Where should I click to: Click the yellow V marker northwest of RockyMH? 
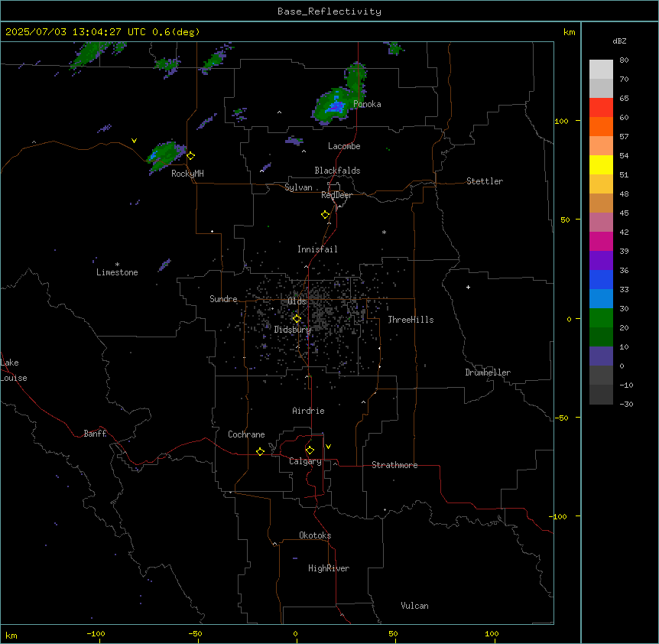coord(134,141)
